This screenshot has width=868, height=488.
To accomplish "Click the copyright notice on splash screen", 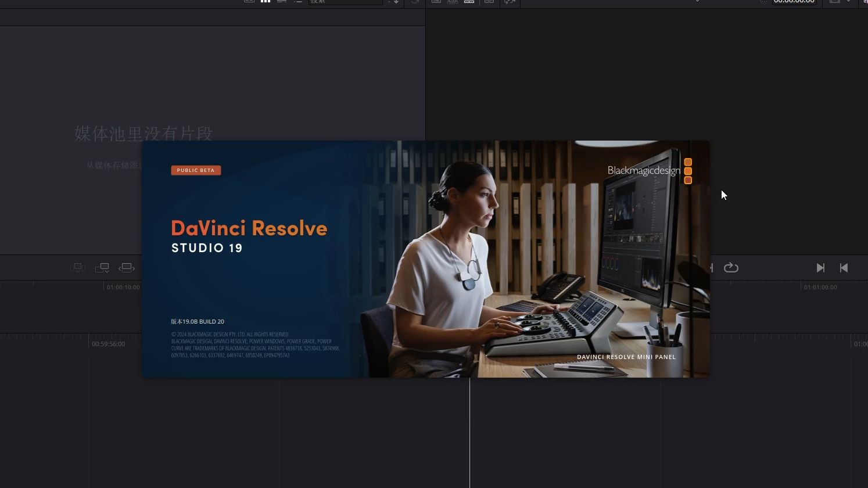I will 256,345.
